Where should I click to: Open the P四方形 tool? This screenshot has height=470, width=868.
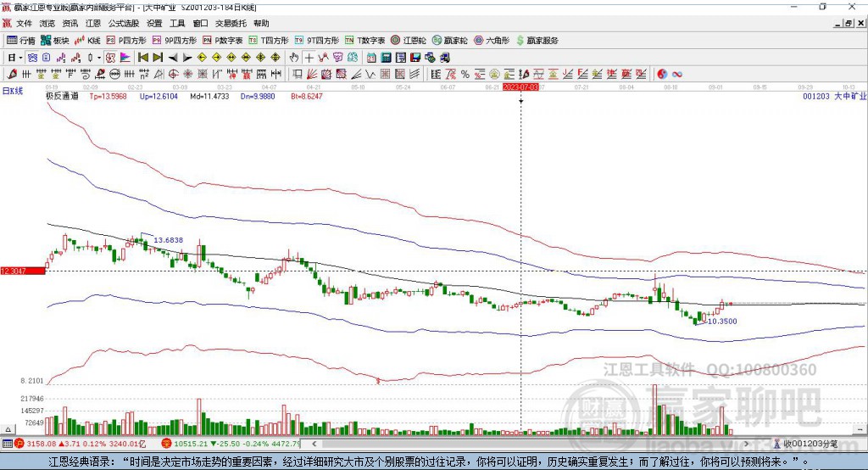point(126,41)
